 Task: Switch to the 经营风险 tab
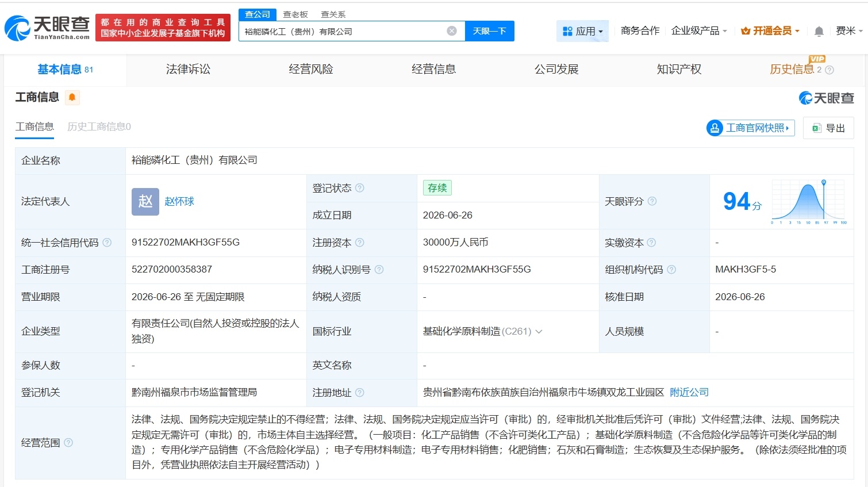(x=311, y=70)
